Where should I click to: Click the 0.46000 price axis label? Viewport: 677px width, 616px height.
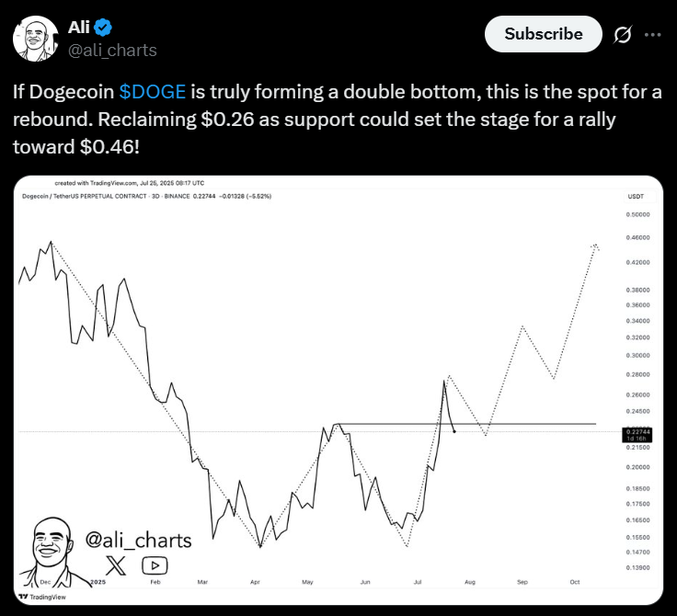(x=637, y=238)
